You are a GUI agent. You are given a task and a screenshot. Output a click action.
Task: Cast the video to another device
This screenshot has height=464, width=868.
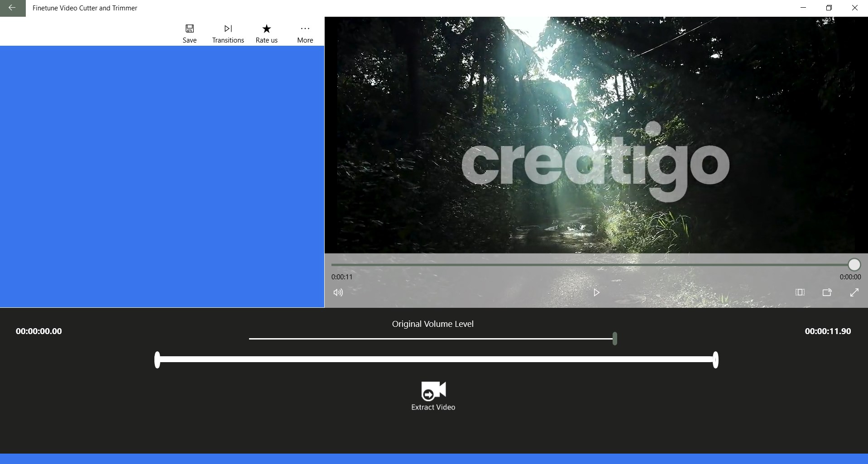click(x=827, y=292)
